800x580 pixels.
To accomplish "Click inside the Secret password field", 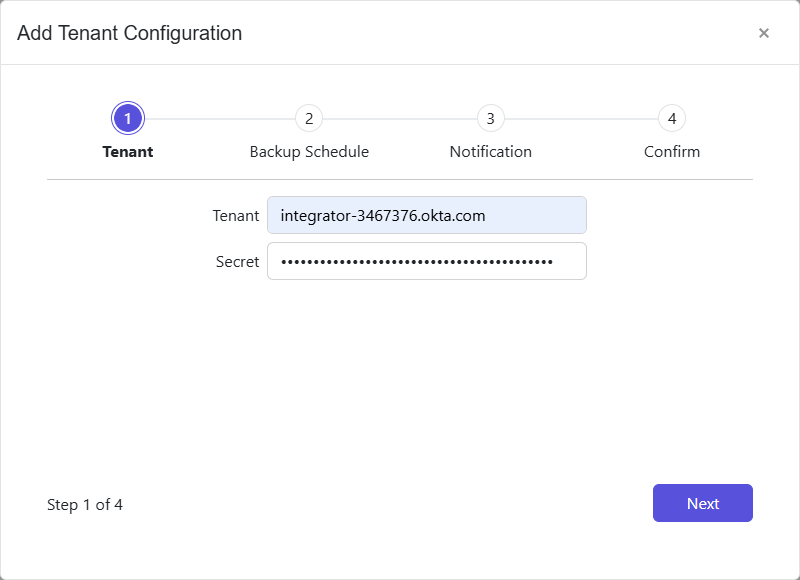I will point(426,261).
